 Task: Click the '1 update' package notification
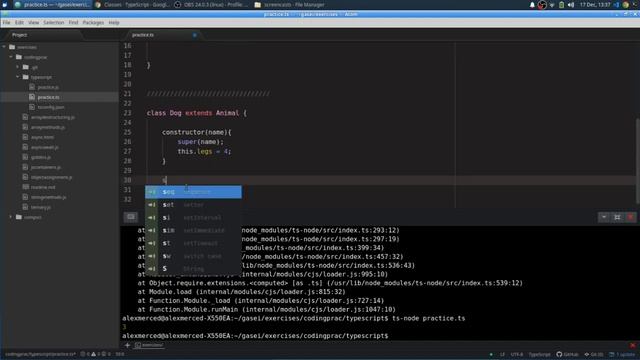coord(622,354)
